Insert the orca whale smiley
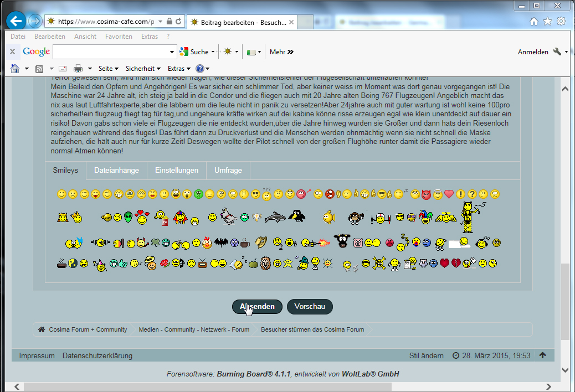The image size is (575, 392). tap(275, 217)
